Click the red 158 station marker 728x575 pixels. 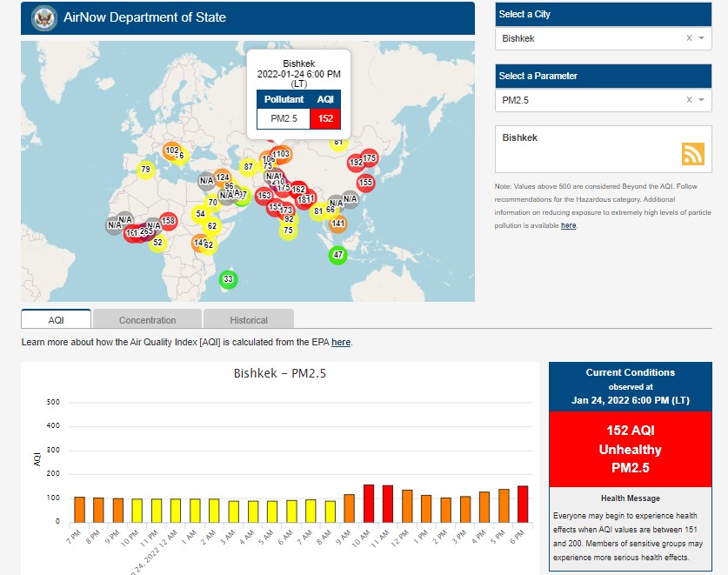[x=168, y=221]
